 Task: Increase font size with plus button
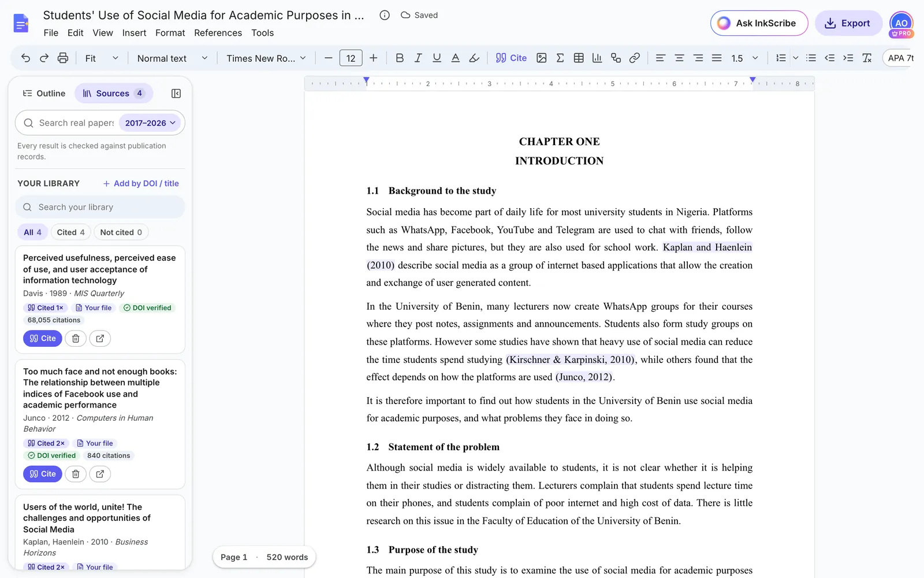pos(374,58)
